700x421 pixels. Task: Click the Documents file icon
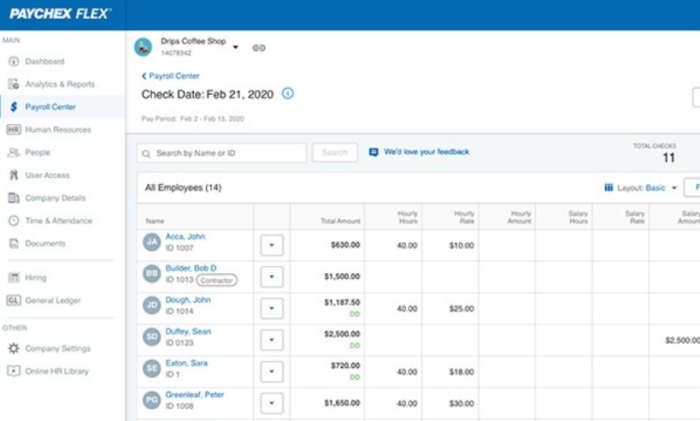click(x=14, y=243)
